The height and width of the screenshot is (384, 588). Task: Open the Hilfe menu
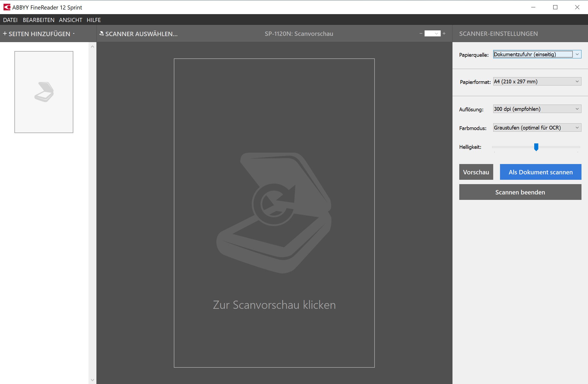click(x=94, y=20)
